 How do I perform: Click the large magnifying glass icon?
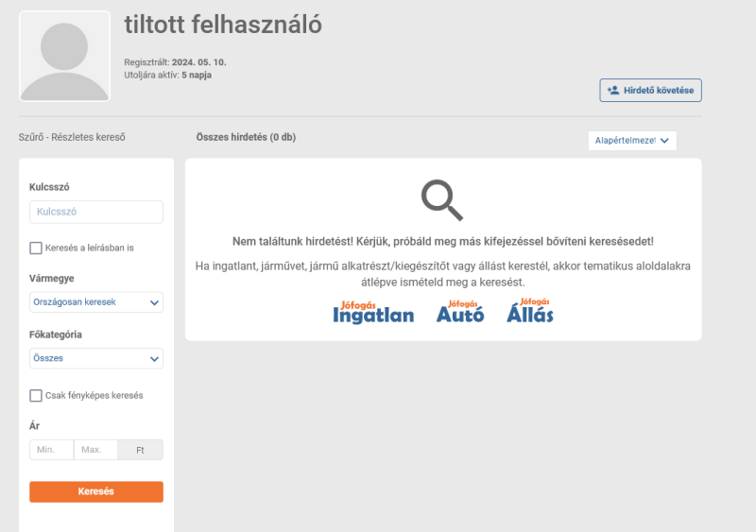point(442,200)
